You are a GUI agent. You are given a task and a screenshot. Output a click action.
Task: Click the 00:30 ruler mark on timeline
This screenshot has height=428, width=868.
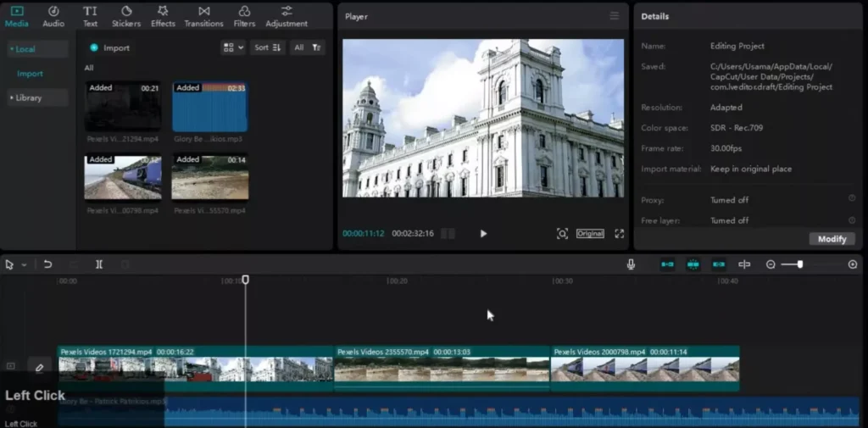coord(563,281)
